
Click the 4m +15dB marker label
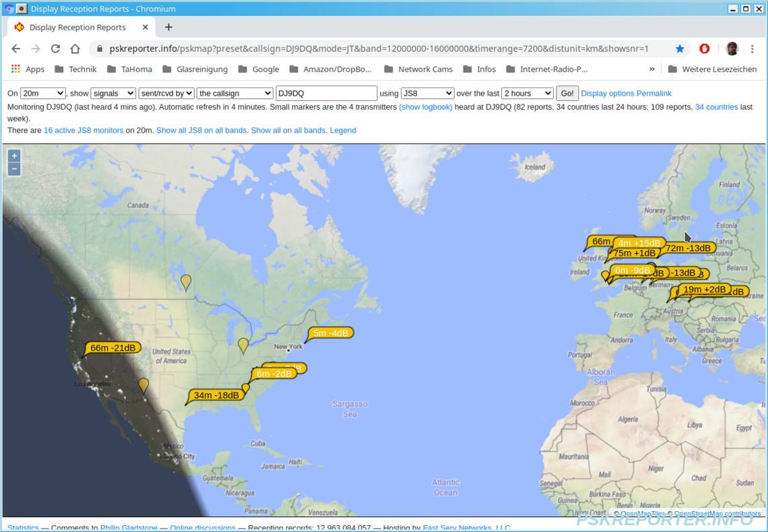click(639, 242)
